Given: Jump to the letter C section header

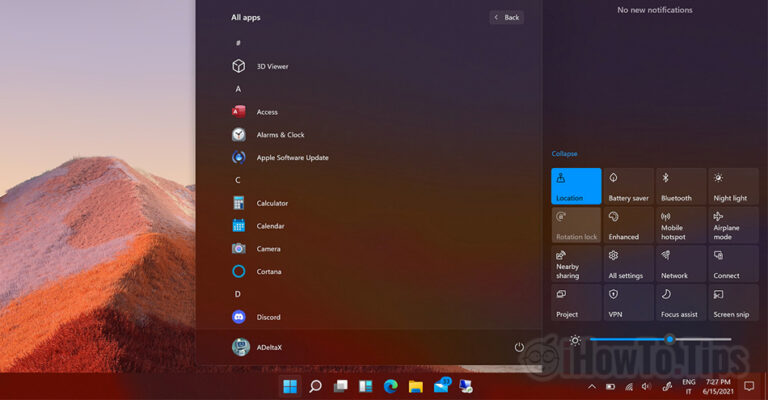Looking at the screenshot, I should click(238, 180).
